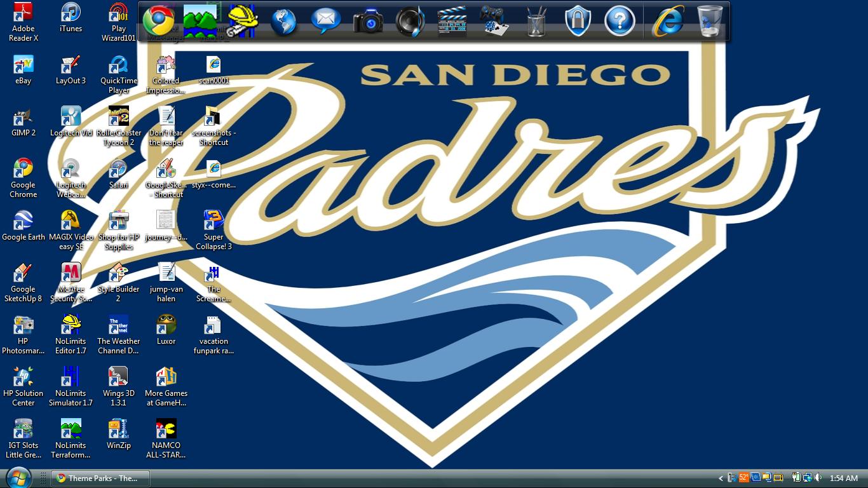Open the shield padlock dock icon
Image resolution: width=868 pixels, height=488 pixels.
[x=578, y=21]
